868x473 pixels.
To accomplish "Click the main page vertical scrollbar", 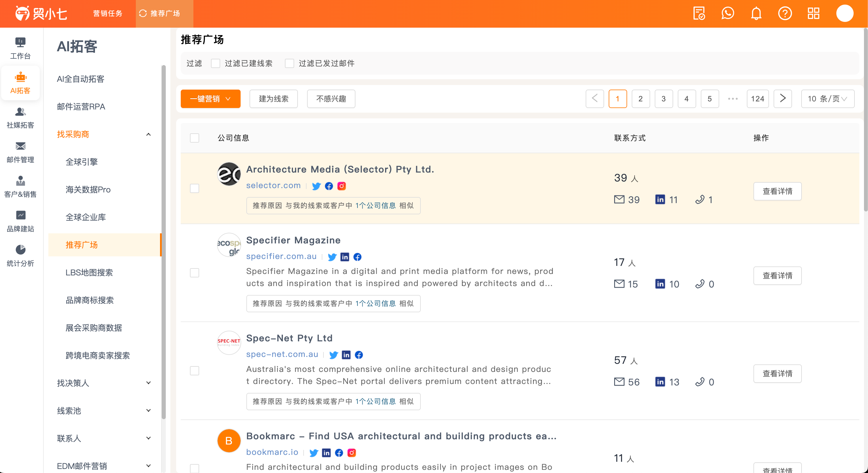I will (865, 120).
